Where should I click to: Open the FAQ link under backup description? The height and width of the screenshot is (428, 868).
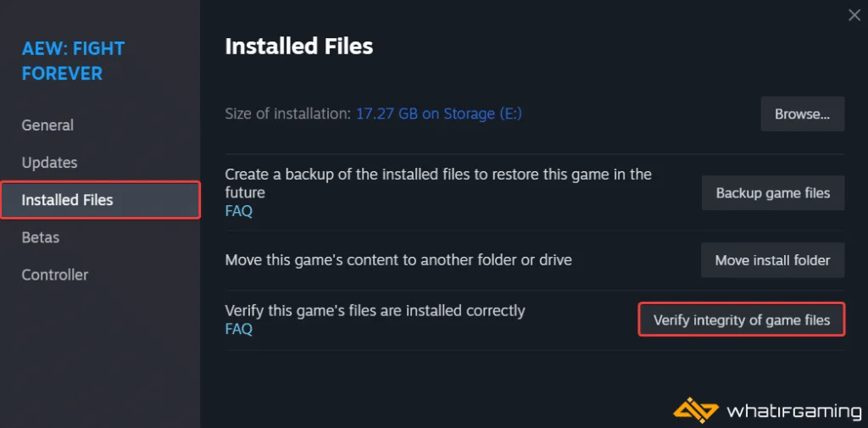point(238,211)
